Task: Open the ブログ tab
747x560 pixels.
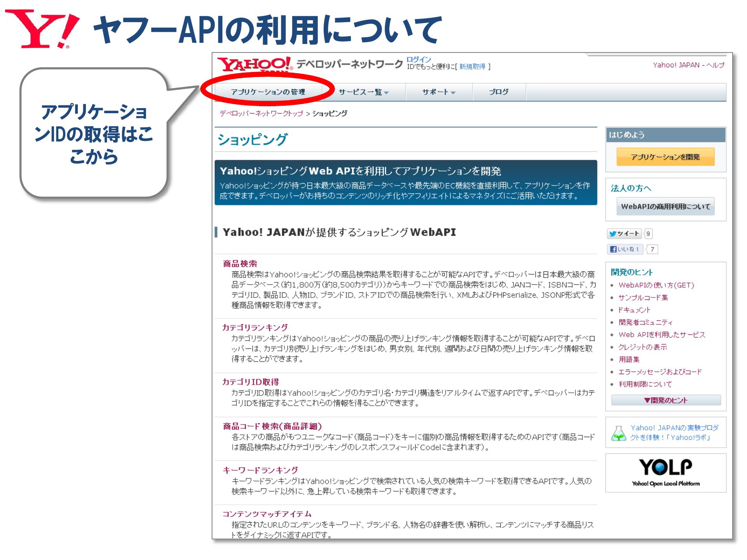Action: [x=499, y=92]
